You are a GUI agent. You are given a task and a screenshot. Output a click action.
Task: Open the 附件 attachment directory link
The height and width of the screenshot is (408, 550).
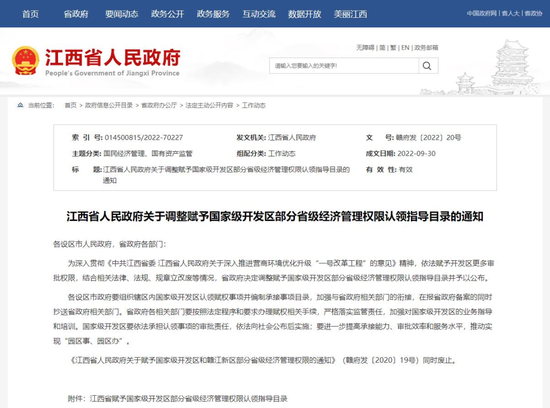click(x=189, y=399)
